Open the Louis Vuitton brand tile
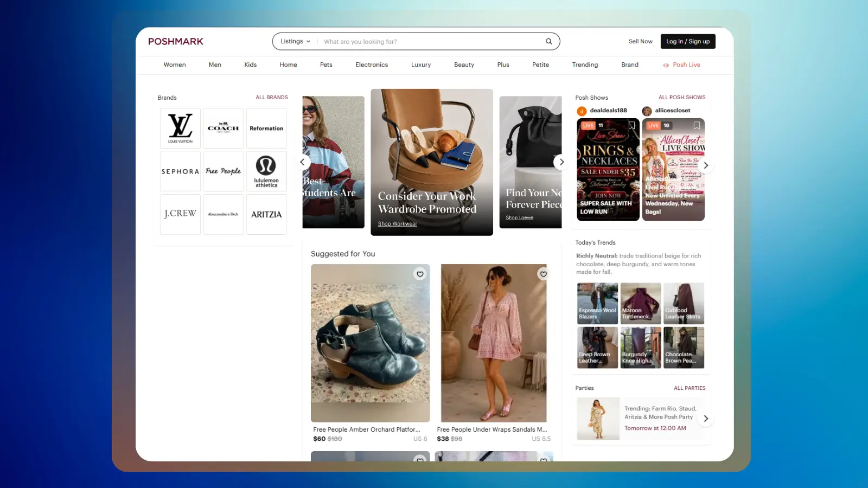 tap(180, 128)
